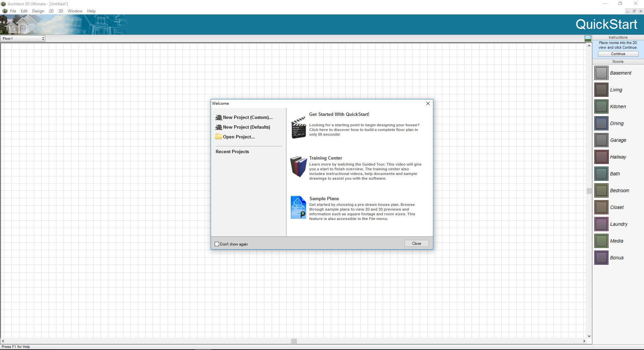Select the Bath room icon
The height and width of the screenshot is (350, 644).
coord(601,174)
